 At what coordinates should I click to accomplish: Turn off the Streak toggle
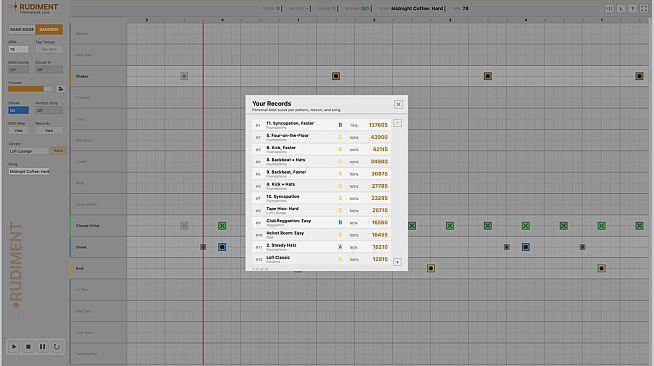point(18,110)
